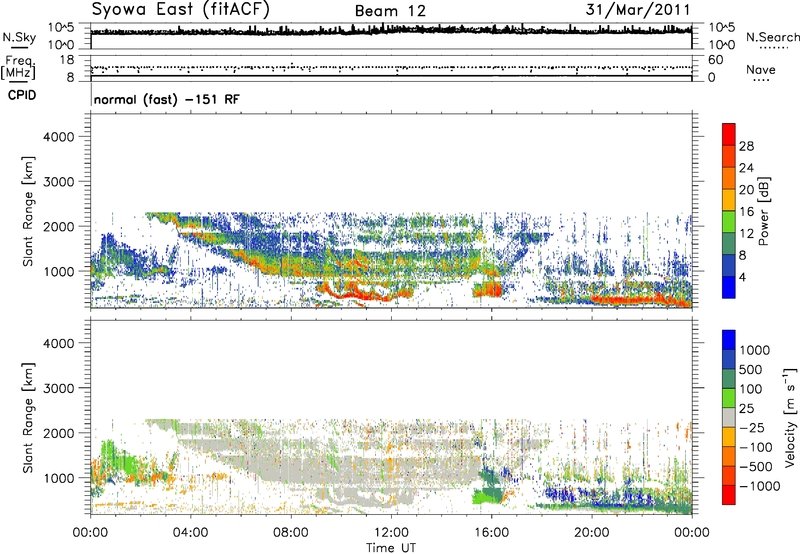The image size is (800, 554).
Task: Select the '18' frequency axis tick
Action: [67, 60]
